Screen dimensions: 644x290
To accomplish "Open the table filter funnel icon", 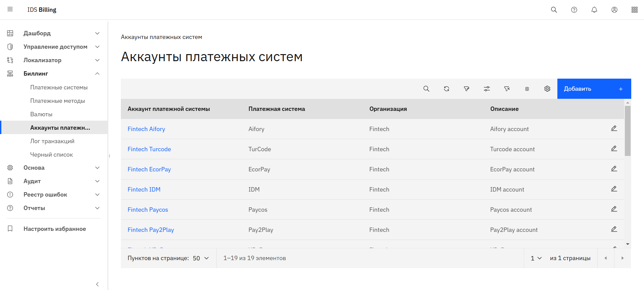I will pos(466,89).
